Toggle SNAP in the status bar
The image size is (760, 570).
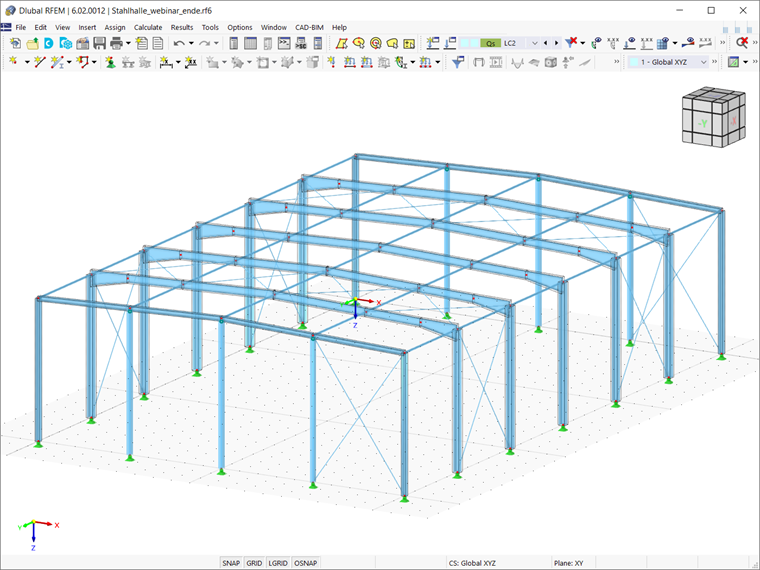click(231, 563)
